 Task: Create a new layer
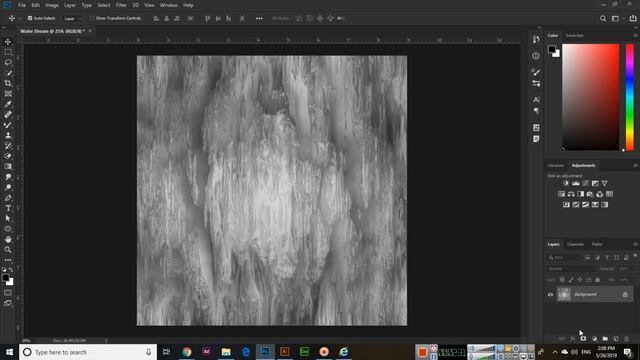coord(616,339)
